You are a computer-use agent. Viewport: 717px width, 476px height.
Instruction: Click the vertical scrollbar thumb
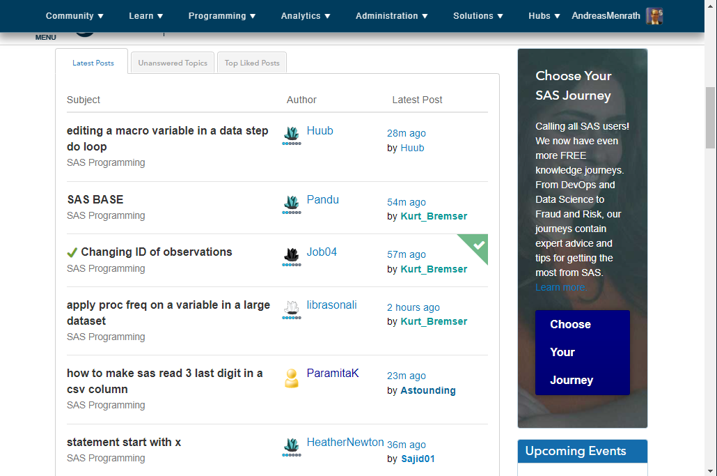pyautogui.click(x=710, y=118)
